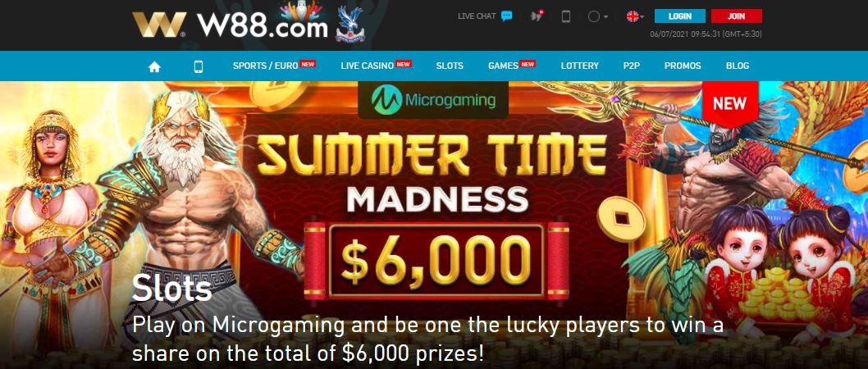Viewport: 868px width, 369px height.
Task: Open the Games menu
Action: [x=511, y=66]
